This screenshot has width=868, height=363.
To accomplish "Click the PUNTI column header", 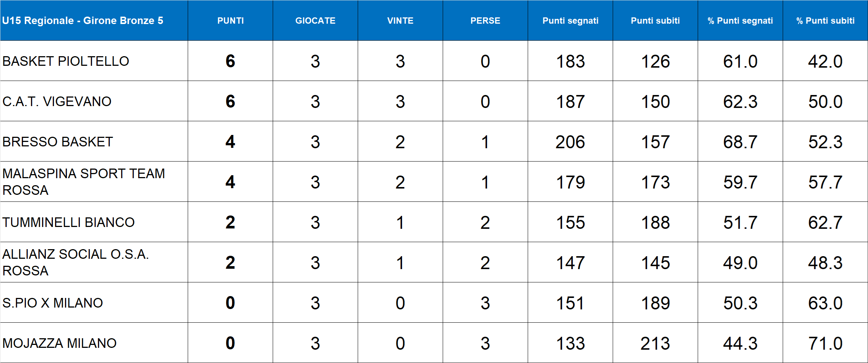I will click(230, 21).
